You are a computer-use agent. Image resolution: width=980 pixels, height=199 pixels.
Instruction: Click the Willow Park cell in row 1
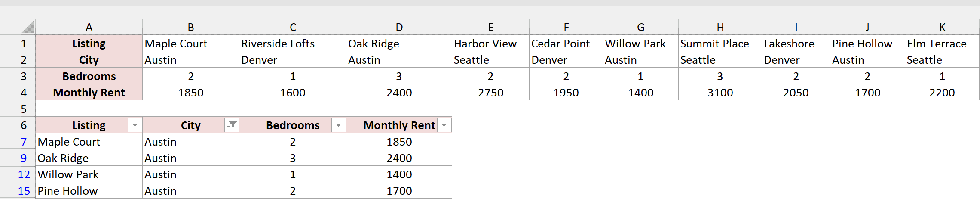(x=641, y=43)
